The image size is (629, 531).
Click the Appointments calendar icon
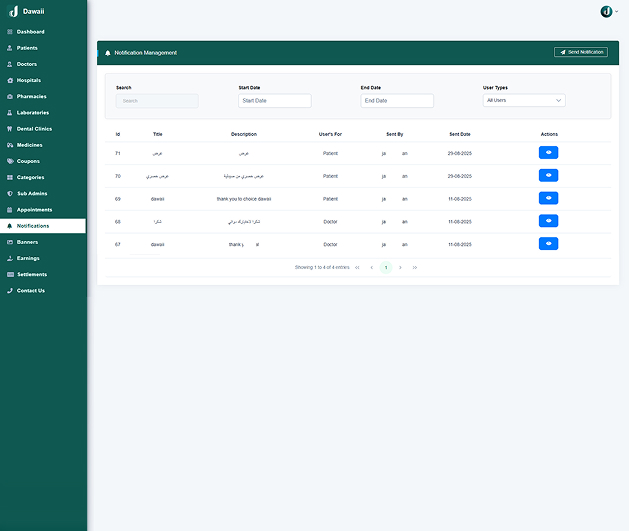[x=10, y=210]
